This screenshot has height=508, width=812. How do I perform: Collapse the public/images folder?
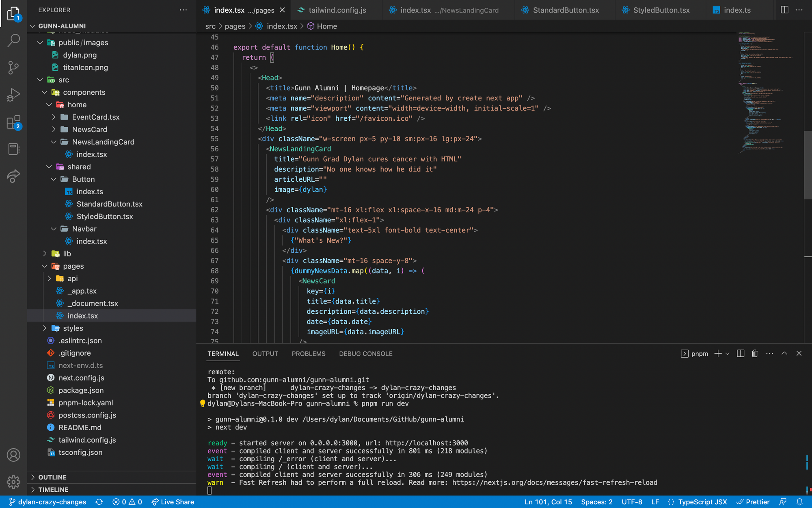(x=112, y=43)
